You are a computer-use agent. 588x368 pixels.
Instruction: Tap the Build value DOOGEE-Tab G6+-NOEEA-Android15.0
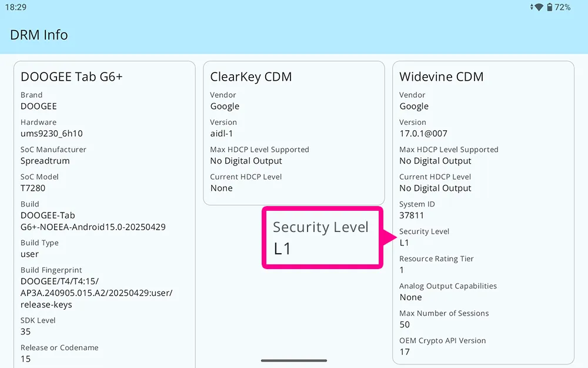(x=93, y=221)
